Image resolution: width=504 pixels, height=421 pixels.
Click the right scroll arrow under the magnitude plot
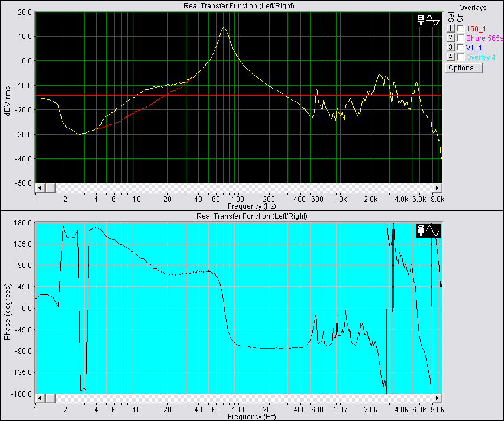pos(437,187)
